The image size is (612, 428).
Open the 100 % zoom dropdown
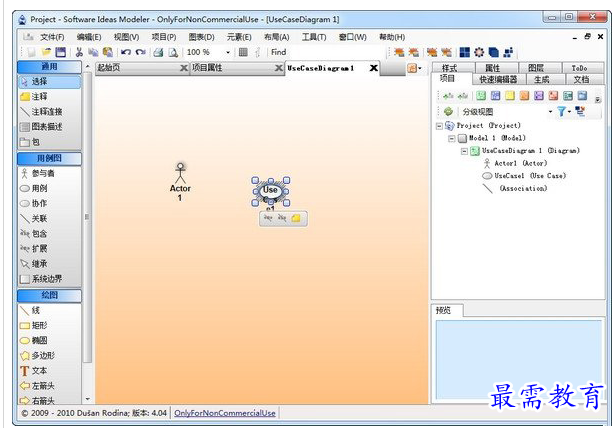(x=228, y=52)
